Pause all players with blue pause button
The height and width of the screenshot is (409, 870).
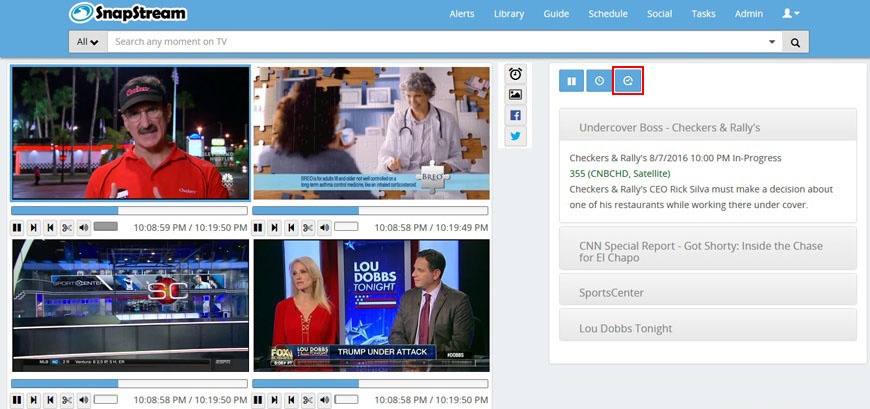click(571, 81)
